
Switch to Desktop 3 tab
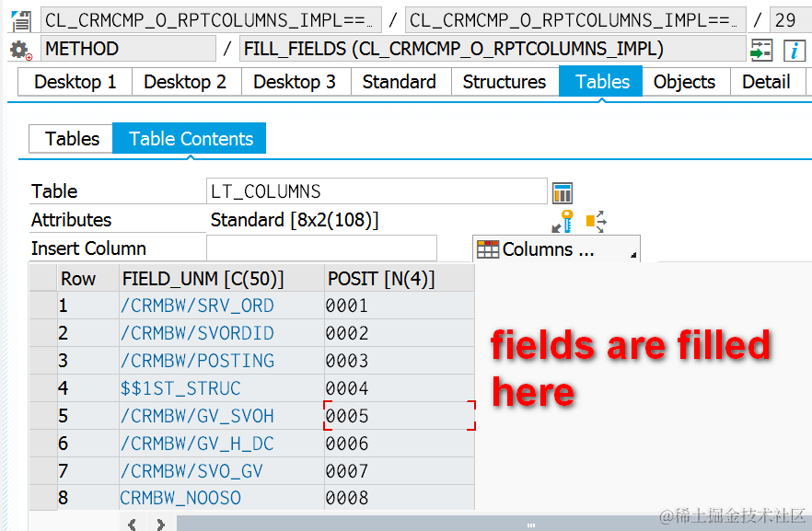click(296, 82)
